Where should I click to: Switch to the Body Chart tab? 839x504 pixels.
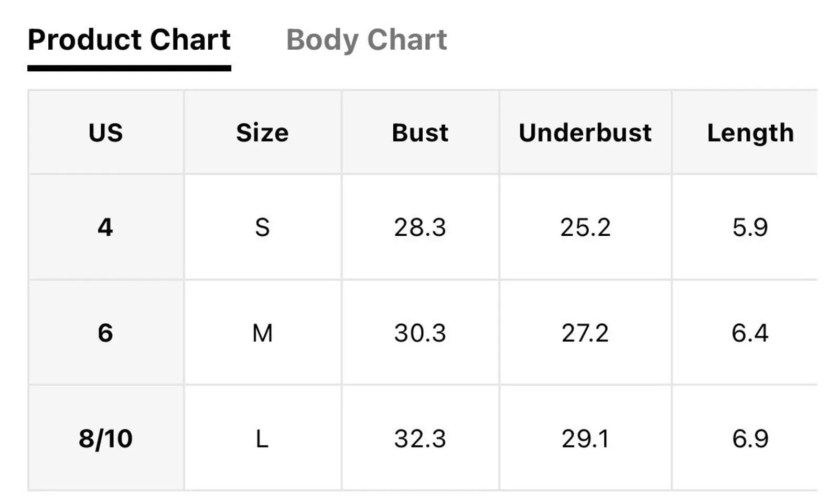tap(366, 40)
